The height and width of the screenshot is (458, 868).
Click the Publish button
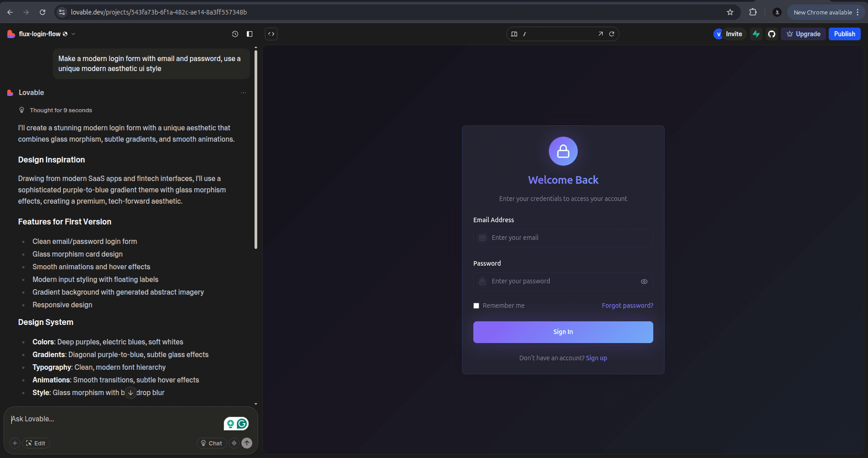[x=844, y=34]
